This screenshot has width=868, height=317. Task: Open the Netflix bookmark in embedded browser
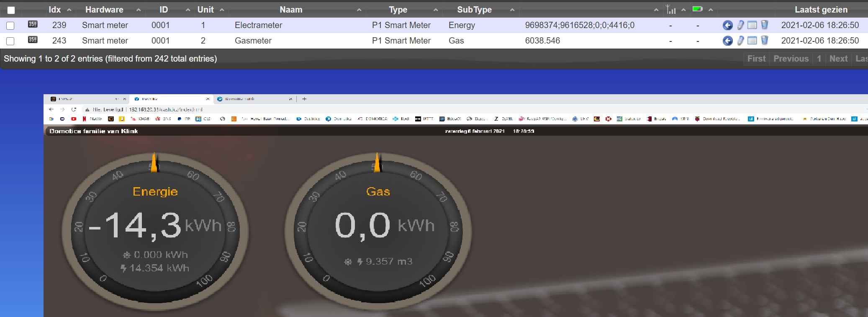[92, 119]
